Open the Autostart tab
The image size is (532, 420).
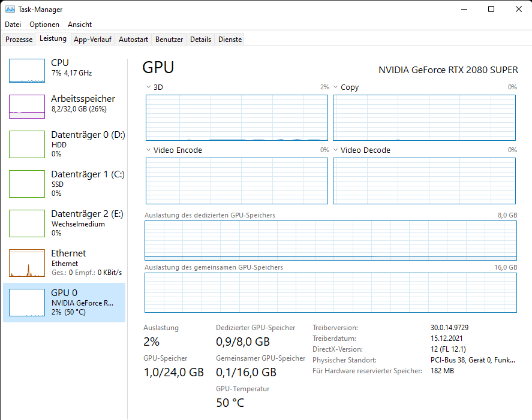point(133,40)
